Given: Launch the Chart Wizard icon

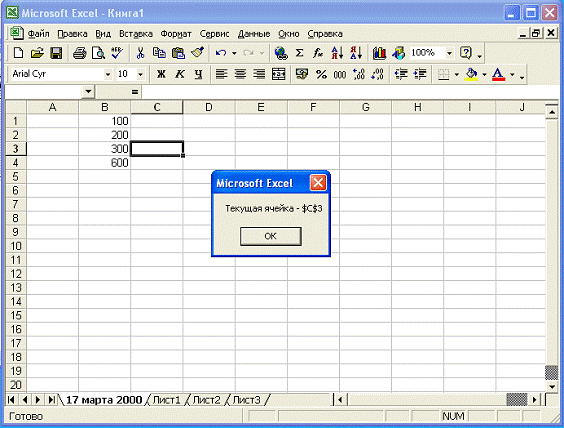Looking at the screenshot, I should (x=379, y=53).
